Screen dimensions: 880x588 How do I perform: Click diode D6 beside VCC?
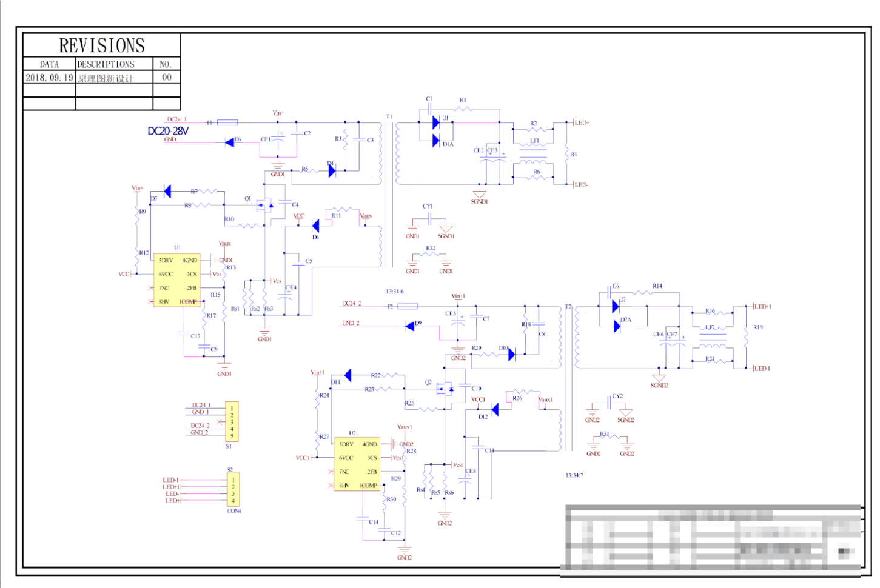coord(315,226)
